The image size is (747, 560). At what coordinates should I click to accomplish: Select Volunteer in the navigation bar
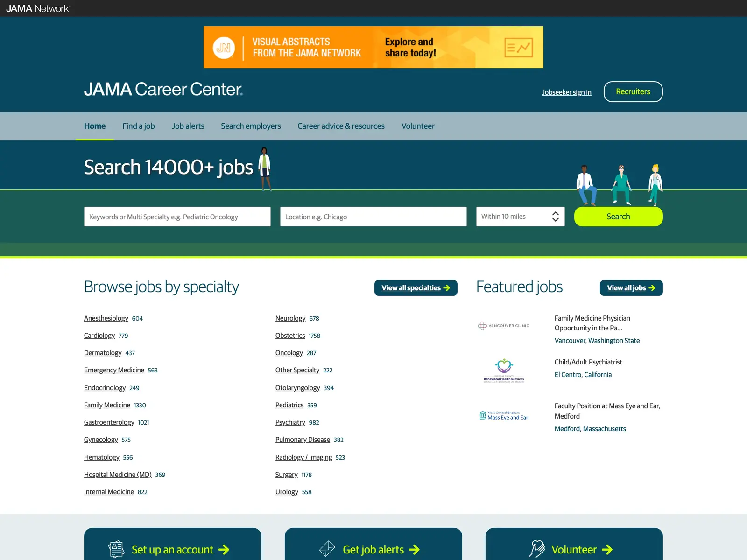418,126
